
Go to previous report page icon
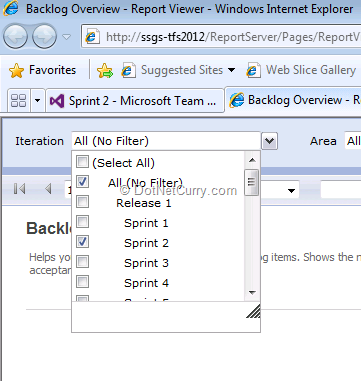tap(48, 189)
